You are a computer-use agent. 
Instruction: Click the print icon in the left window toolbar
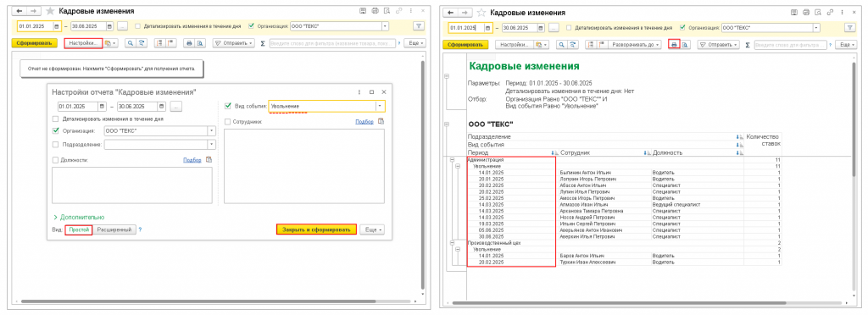tap(189, 42)
